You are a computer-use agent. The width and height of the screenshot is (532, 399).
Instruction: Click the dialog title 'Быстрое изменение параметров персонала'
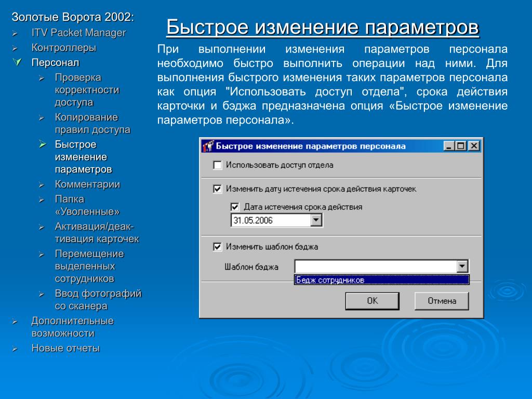[x=311, y=146]
